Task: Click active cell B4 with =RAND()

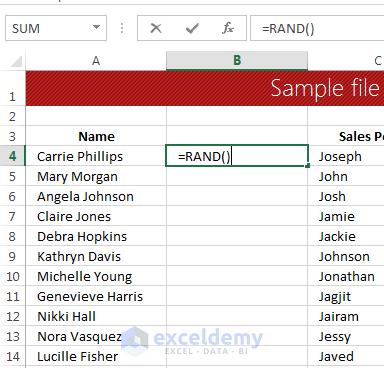Action: [237, 156]
